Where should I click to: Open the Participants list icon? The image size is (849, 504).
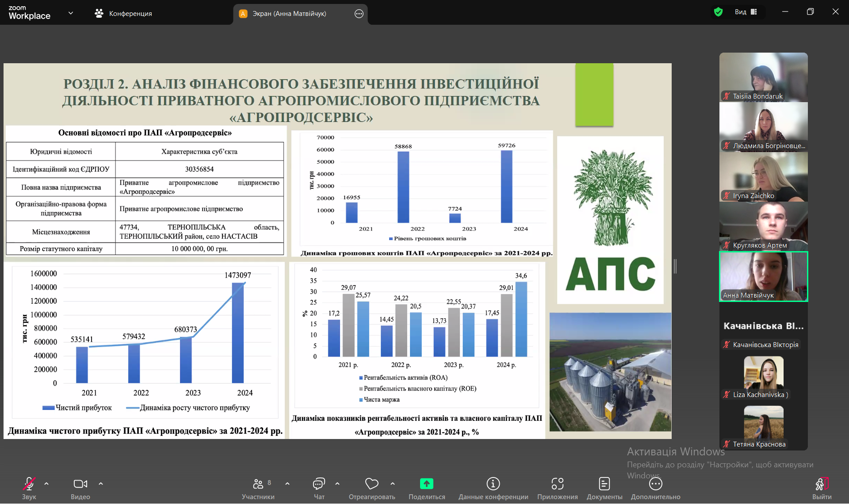click(258, 484)
